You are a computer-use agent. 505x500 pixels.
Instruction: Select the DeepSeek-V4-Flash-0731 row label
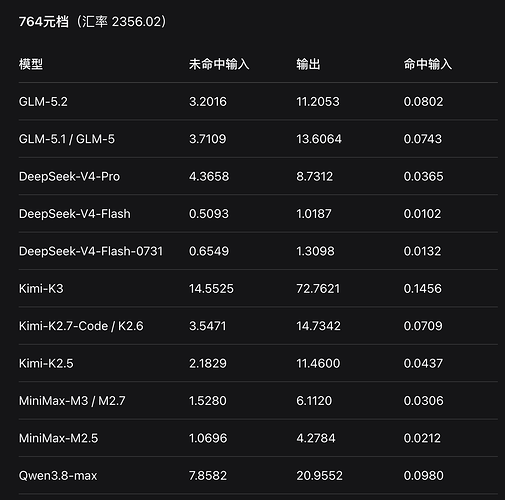click(91, 251)
